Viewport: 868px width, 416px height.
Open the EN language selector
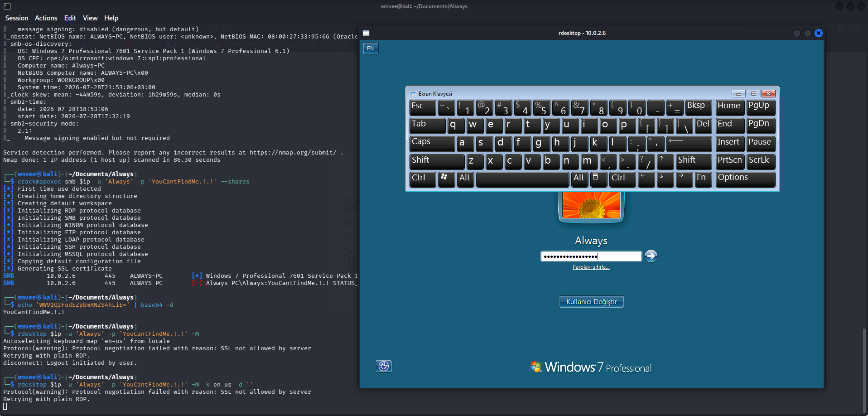(x=371, y=48)
